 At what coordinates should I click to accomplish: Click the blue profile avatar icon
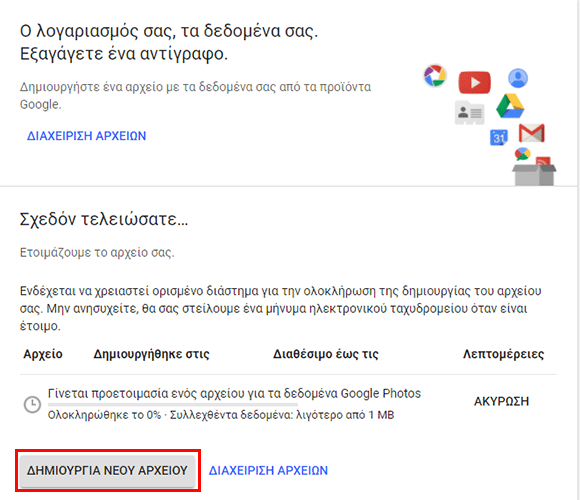518,78
